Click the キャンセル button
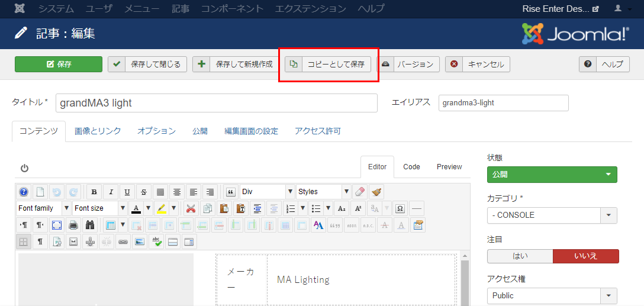644x306 pixels. 478,65
